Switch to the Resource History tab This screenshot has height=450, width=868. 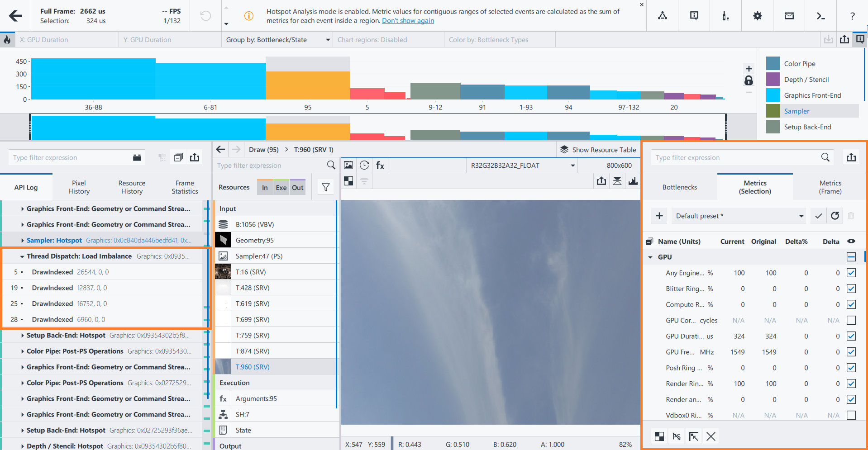pyautogui.click(x=132, y=187)
